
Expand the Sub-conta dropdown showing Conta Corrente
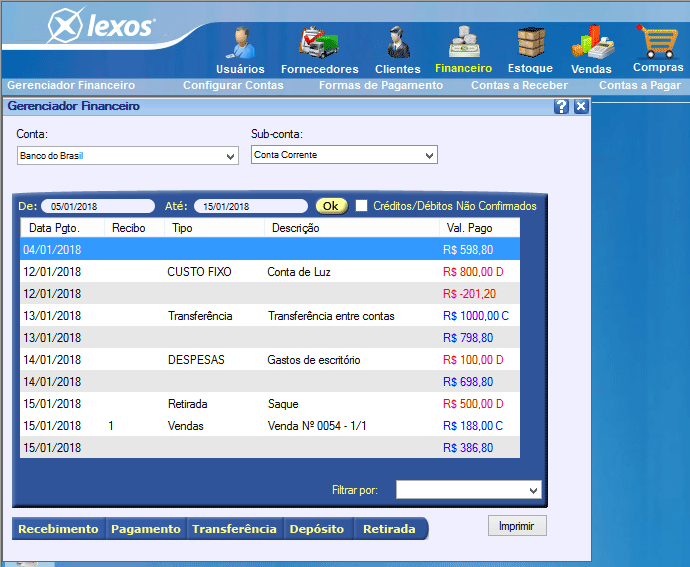(344, 155)
